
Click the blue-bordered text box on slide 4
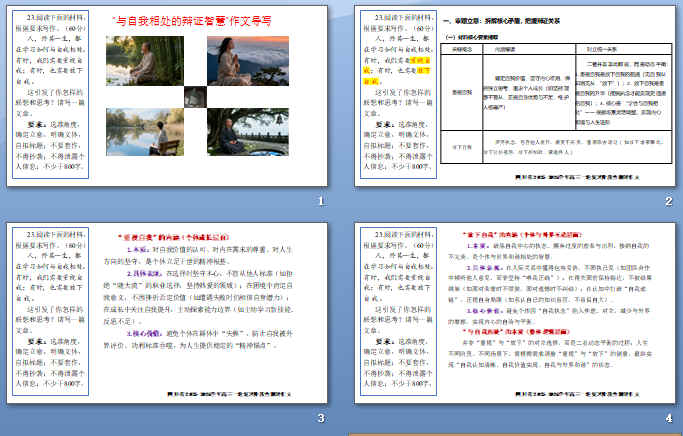pyautogui.click(x=397, y=320)
